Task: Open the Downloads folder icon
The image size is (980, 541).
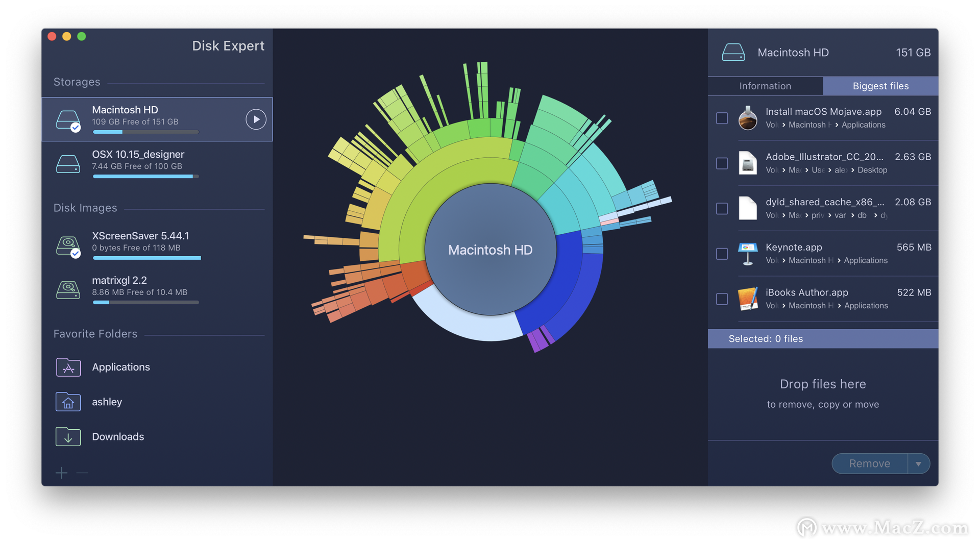Action: [x=68, y=436]
